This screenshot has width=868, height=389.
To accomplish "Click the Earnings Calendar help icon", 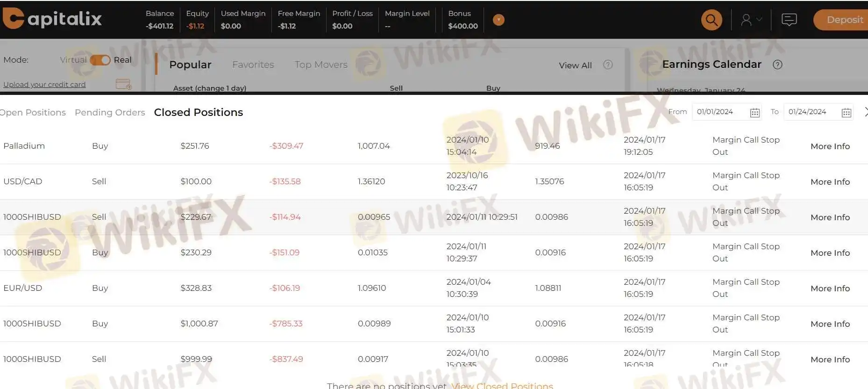I will click(777, 65).
